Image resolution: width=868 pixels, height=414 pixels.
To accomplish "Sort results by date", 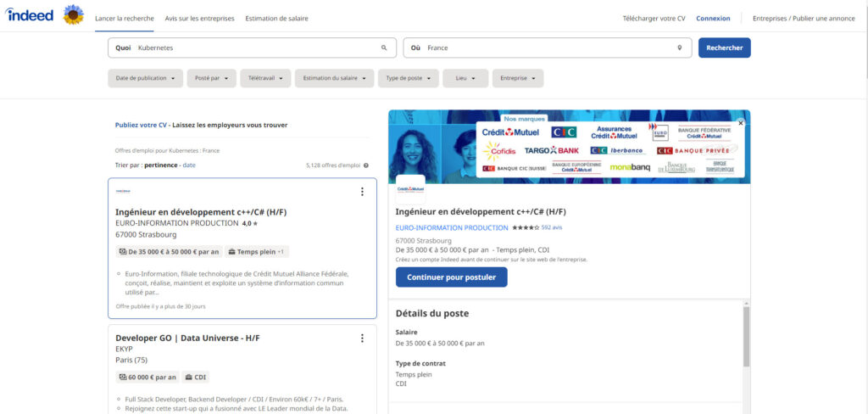I will point(189,165).
